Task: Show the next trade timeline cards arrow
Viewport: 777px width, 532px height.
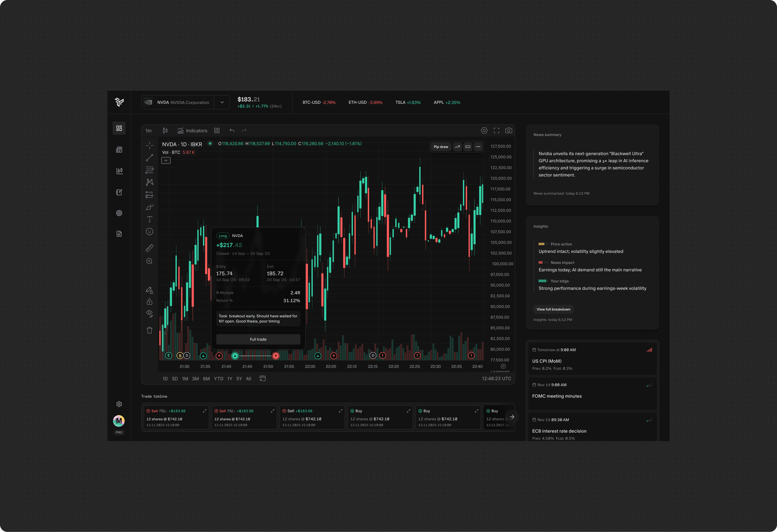Action: pos(512,417)
